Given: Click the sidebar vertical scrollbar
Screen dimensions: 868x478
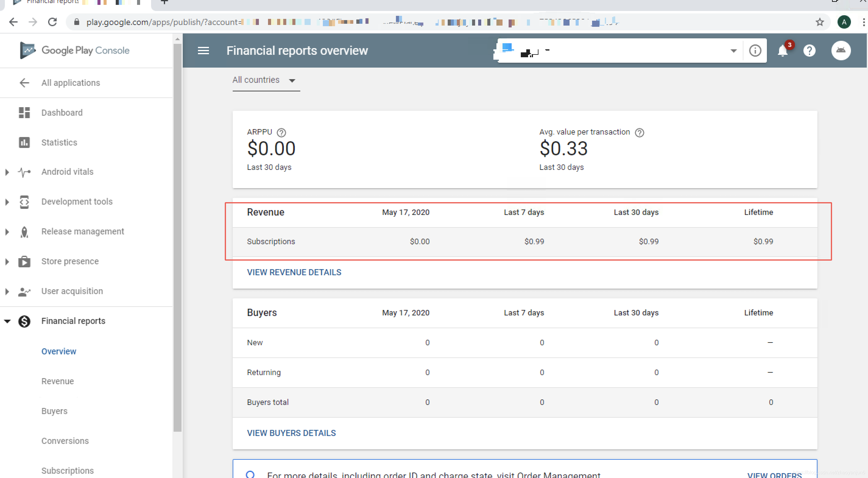Looking at the screenshot, I should coord(177,236).
